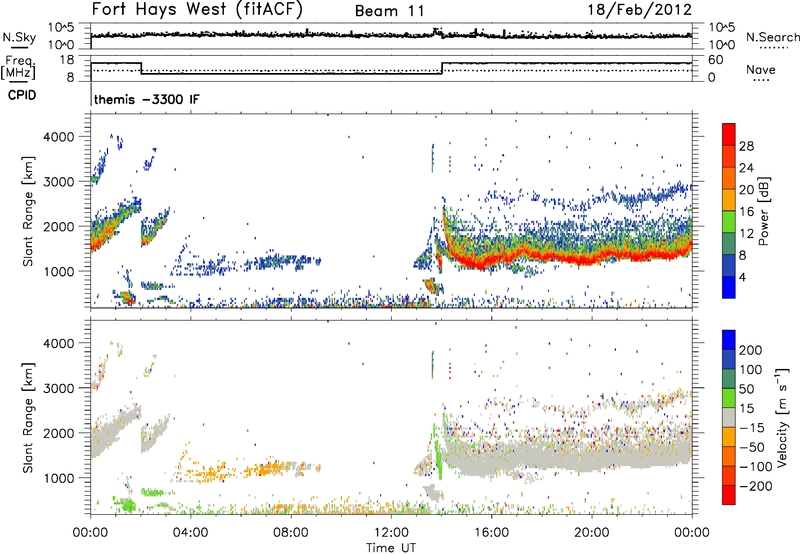Click the frequency step-up line near 14:00

tap(442, 68)
